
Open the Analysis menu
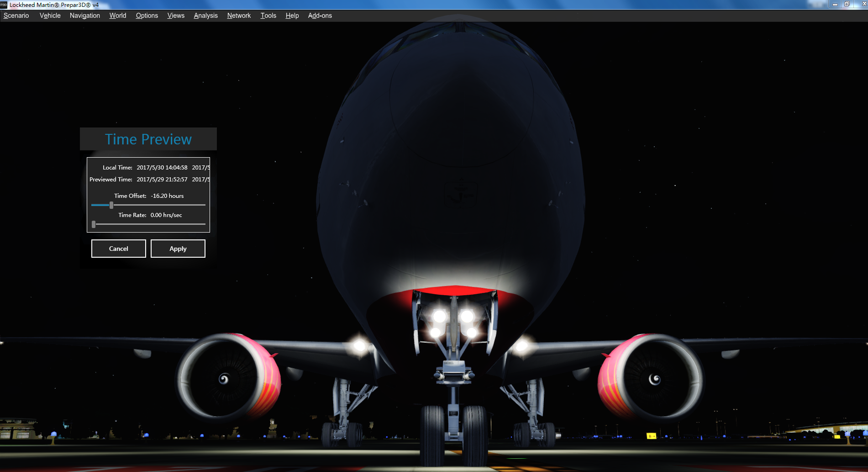(x=205, y=16)
